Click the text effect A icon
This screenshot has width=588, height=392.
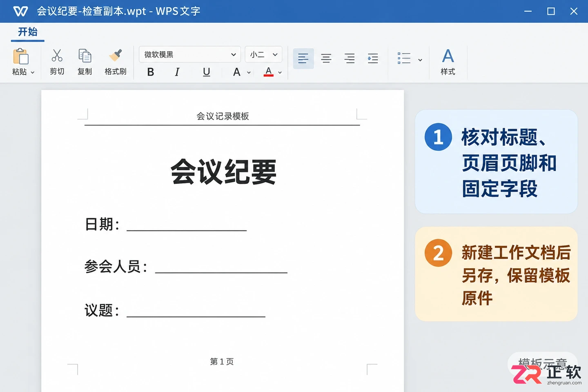[x=236, y=72]
